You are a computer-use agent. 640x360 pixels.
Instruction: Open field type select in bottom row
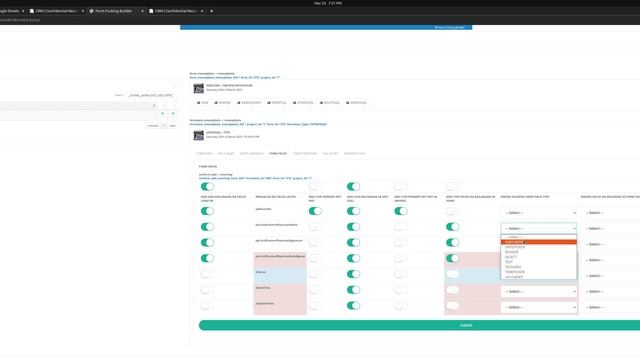(x=539, y=307)
